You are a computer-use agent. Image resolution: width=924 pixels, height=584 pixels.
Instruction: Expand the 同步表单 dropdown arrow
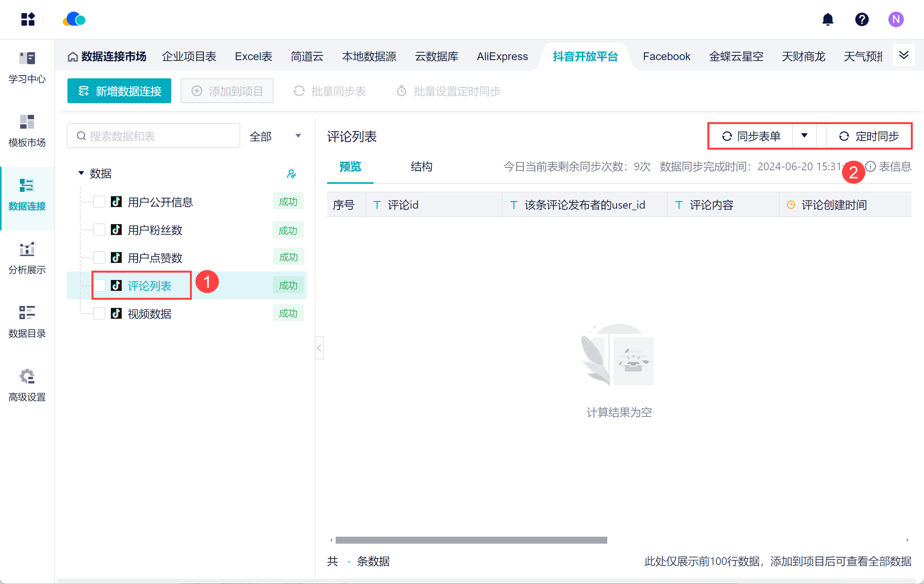coord(804,136)
